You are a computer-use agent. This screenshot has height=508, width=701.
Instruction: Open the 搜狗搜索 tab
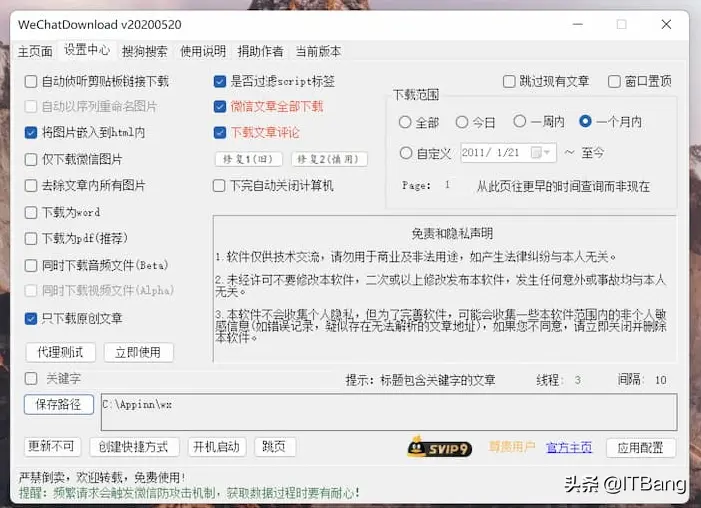click(x=144, y=51)
